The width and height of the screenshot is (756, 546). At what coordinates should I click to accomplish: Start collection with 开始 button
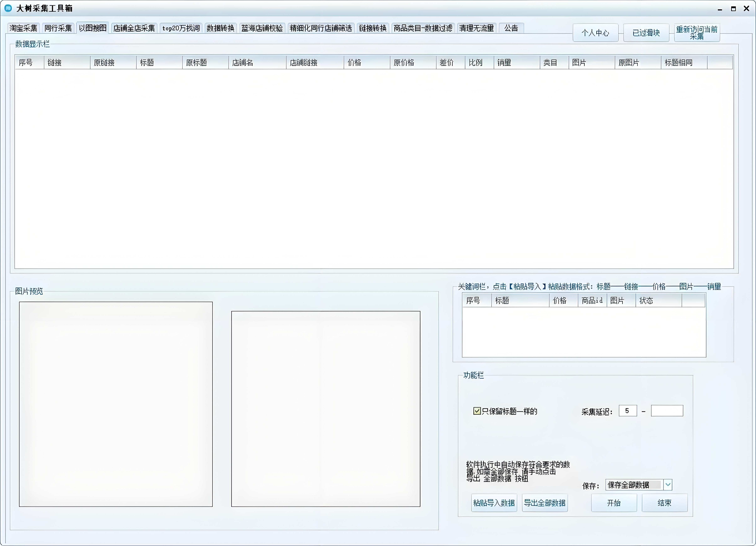pyautogui.click(x=614, y=503)
